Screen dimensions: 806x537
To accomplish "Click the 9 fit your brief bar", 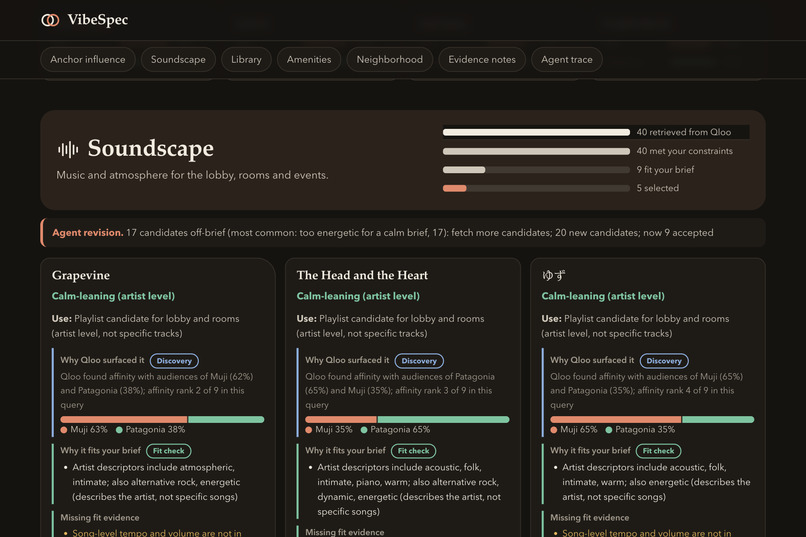I will [536, 170].
